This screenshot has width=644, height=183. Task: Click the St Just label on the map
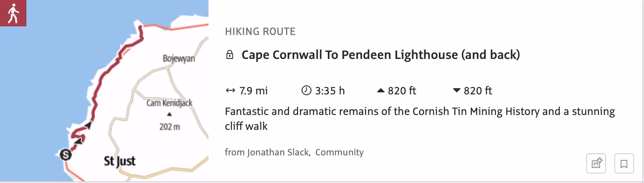[x=120, y=161]
